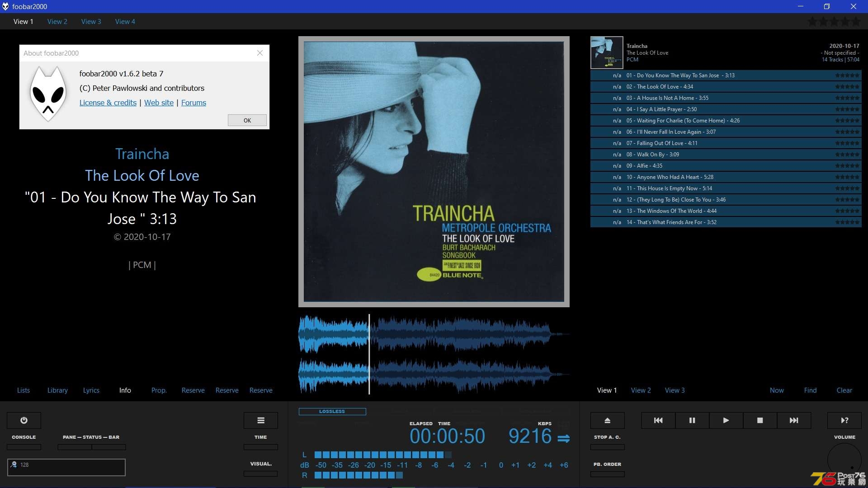Open the License & credits link
This screenshot has width=868, height=488.
pyautogui.click(x=108, y=103)
